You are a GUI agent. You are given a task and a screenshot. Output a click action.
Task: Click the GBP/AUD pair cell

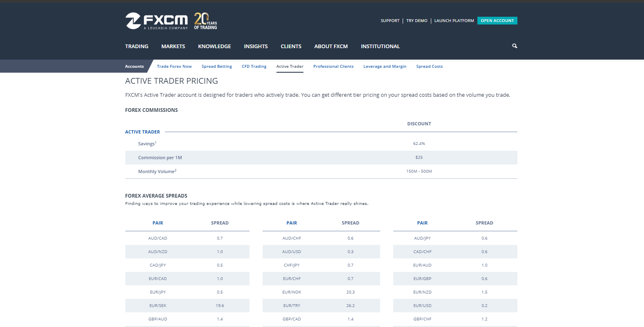pyautogui.click(x=158, y=319)
